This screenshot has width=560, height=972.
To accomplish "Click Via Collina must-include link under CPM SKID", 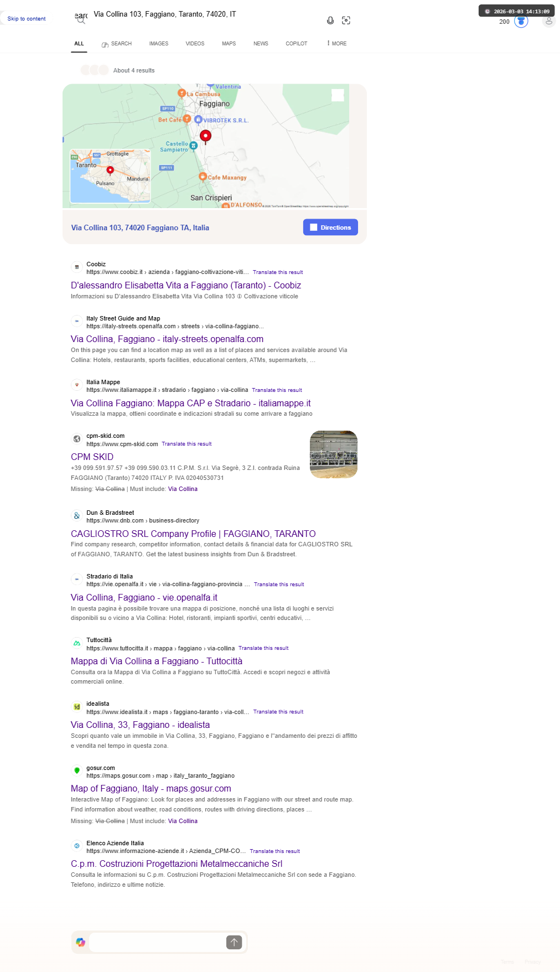I will pyautogui.click(x=183, y=489).
